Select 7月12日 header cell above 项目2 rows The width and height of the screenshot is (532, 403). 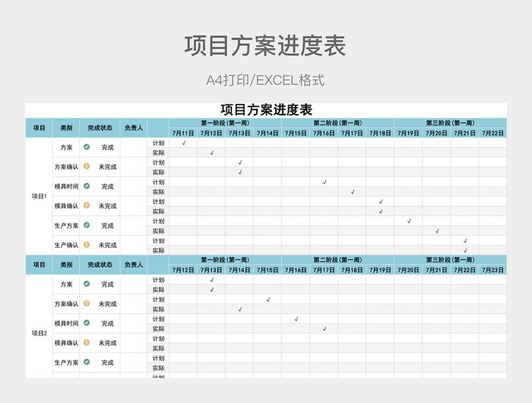(183, 270)
